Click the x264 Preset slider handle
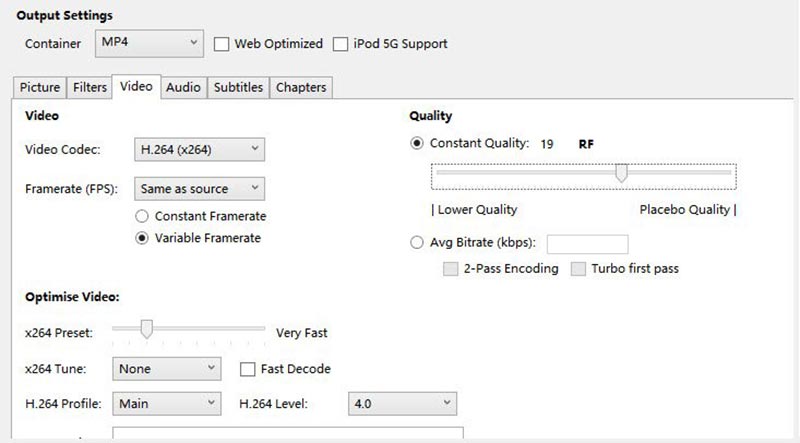This screenshot has height=443, width=800. coord(146,328)
